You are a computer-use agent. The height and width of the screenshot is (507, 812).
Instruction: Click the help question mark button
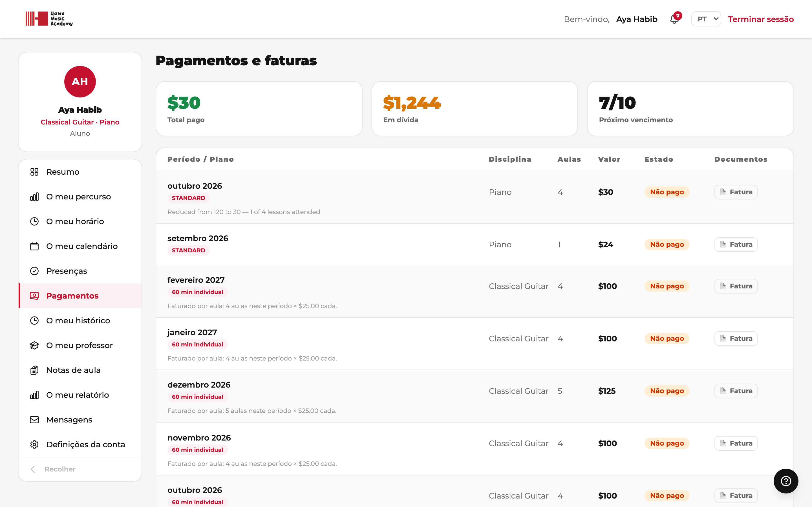786,481
